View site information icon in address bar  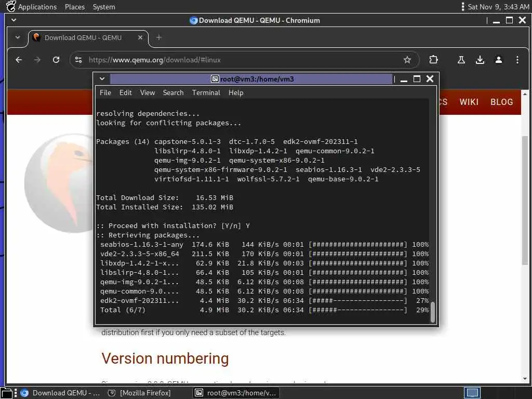pyautogui.click(x=79, y=60)
